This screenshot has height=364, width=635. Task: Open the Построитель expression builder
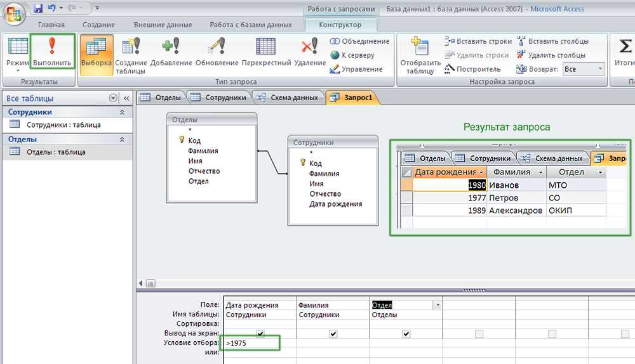(x=472, y=69)
